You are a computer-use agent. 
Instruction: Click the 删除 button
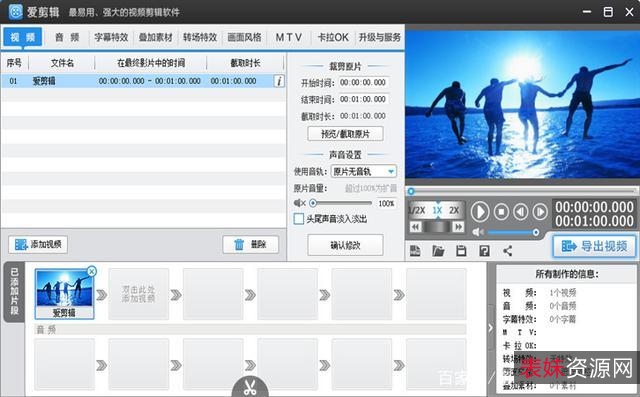coord(251,244)
